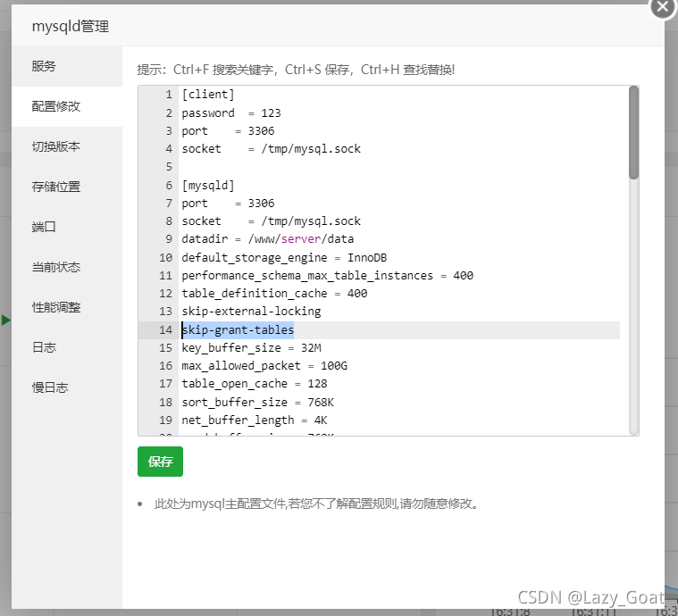Click the highlighted skip-grant-tables line
The height and width of the screenshot is (616, 678).
click(x=238, y=329)
